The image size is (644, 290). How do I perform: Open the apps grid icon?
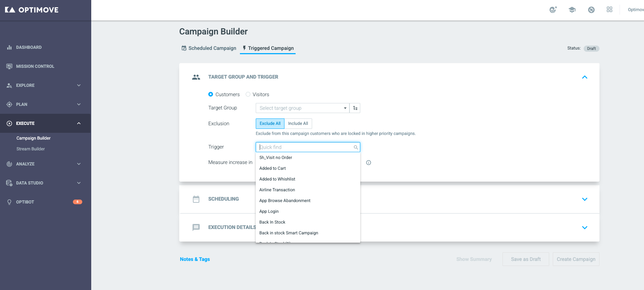[610, 10]
